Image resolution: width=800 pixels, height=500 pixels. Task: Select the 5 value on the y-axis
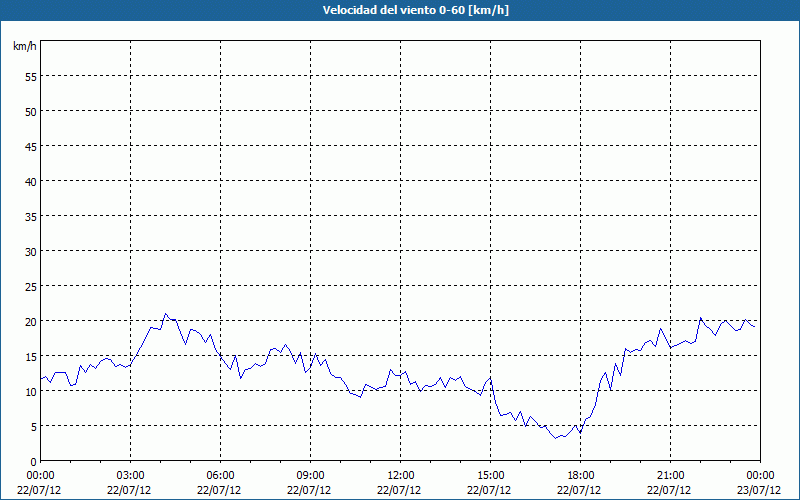point(34,427)
